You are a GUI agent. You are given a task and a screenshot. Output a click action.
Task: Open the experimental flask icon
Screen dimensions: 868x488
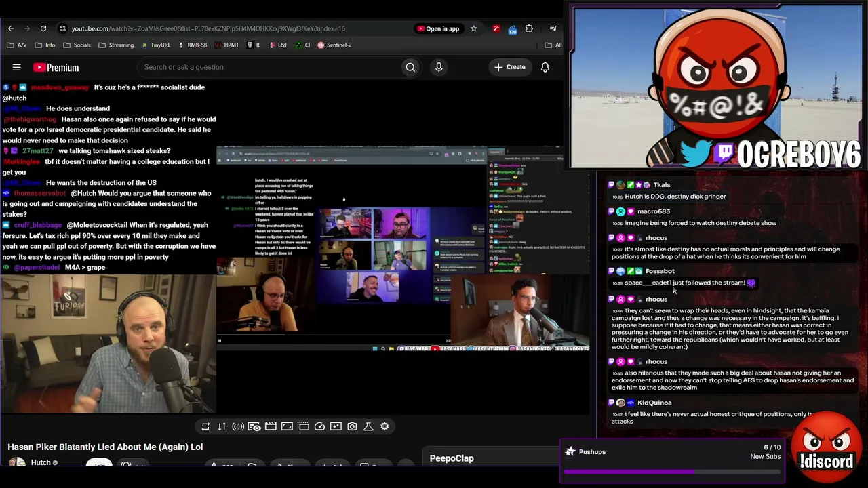point(368,426)
